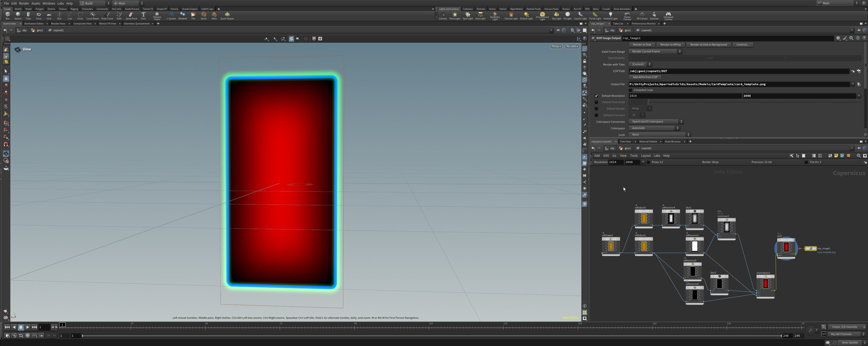This screenshot has width=868, height=346.
Task: Click the timeline playhead at frame 1
Action: click(x=63, y=325)
